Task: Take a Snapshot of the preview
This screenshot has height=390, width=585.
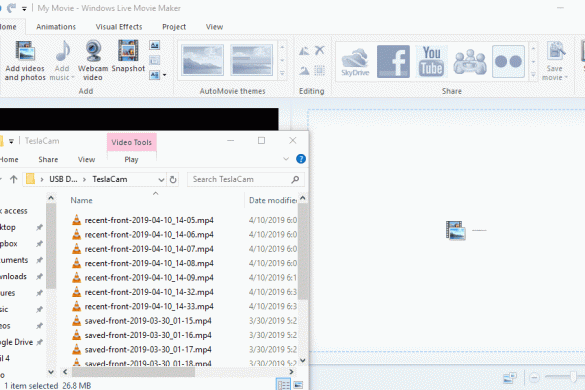Action: 128,56
